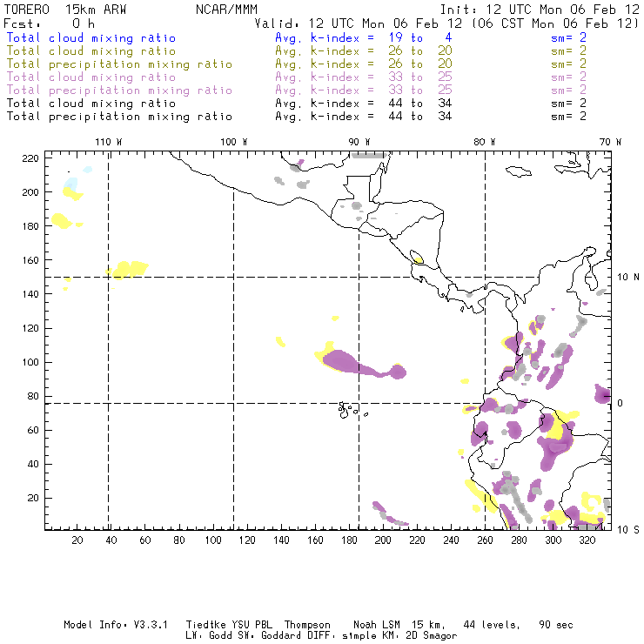
Task: Click the "TORERO 15km ARW" title text
Action: (x=65, y=10)
